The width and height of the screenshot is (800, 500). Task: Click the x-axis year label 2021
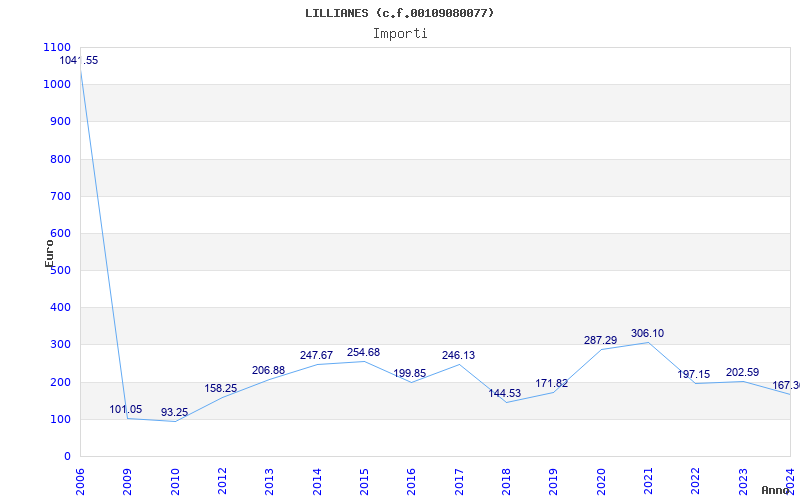648,482
